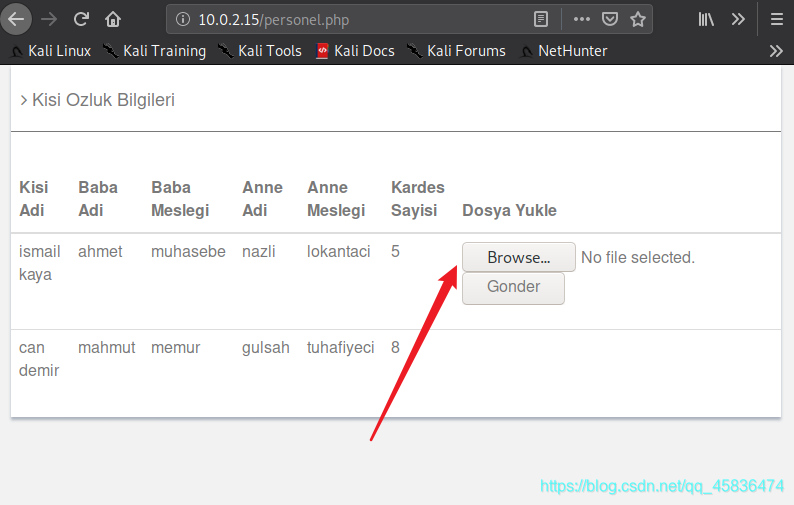Click the Baba Adi column header
Image resolution: width=794 pixels, height=505 pixels.
pos(98,199)
